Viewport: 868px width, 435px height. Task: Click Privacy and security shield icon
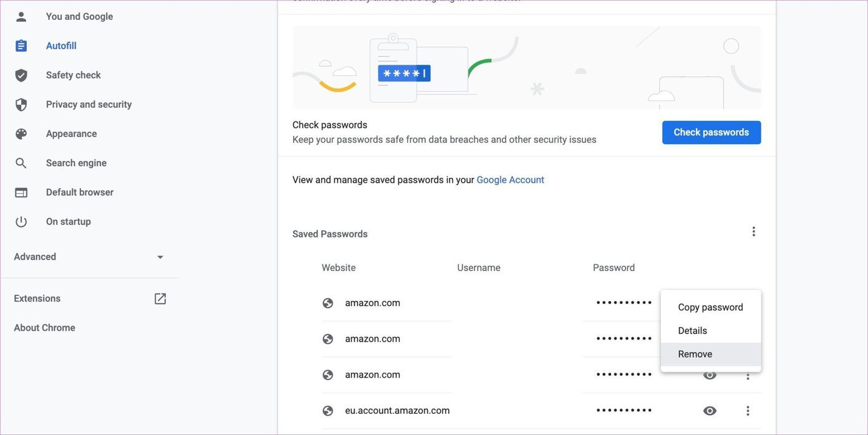click(21, 105)
